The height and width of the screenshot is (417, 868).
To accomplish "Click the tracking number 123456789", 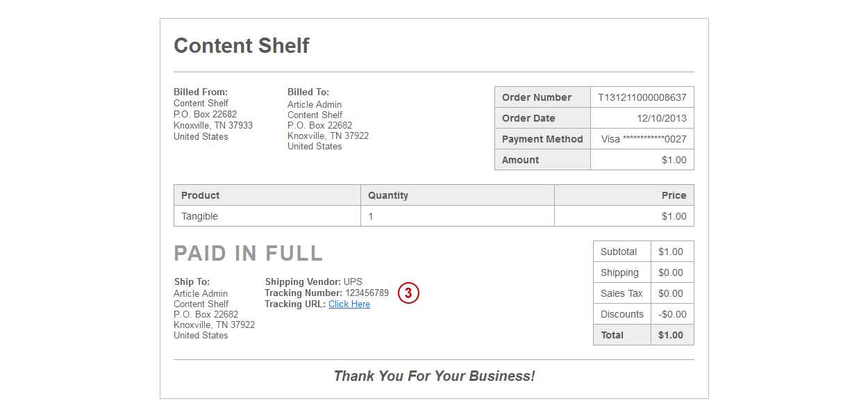I will click(367, 293).
